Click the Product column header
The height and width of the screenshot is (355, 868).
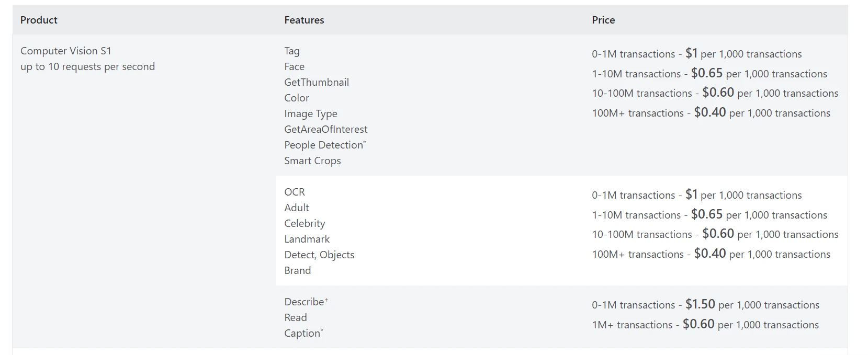(39, 20)
